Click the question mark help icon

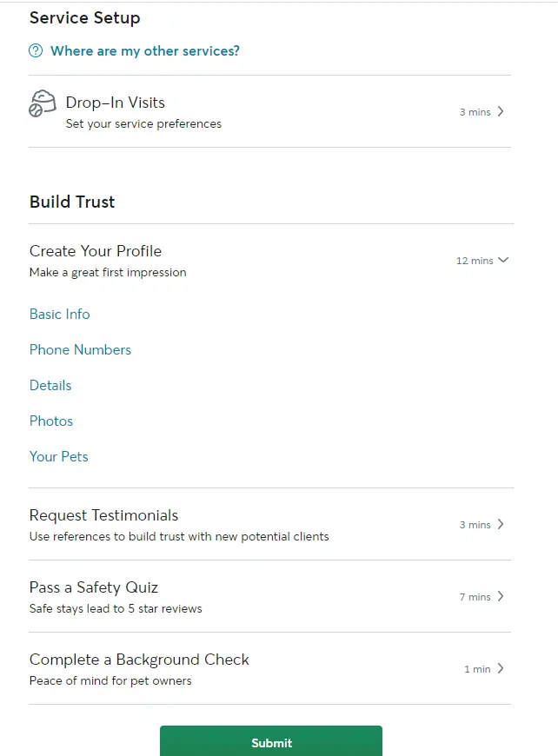(36, 50)
